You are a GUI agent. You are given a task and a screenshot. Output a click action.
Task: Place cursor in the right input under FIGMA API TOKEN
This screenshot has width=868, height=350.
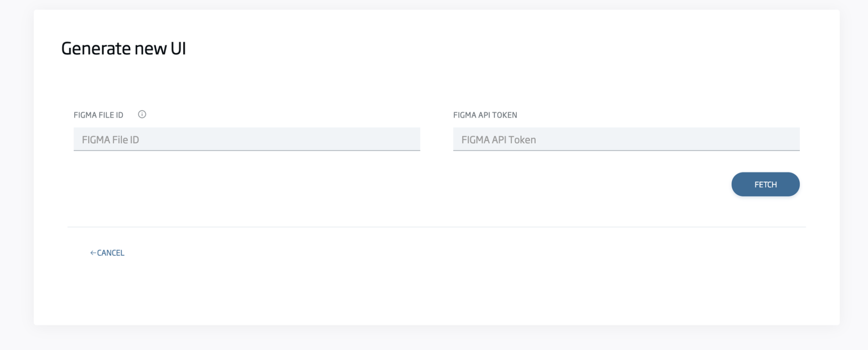[x=626, y=139]
